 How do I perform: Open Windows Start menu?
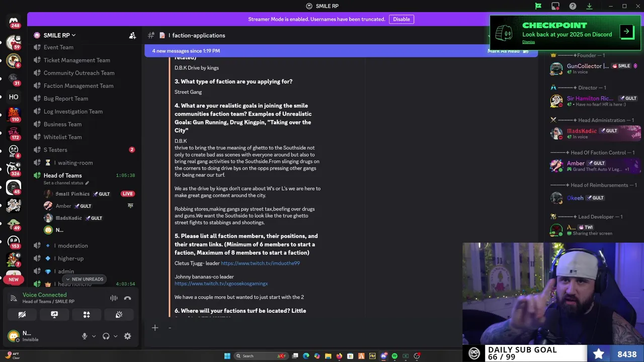tap(227, 356)
